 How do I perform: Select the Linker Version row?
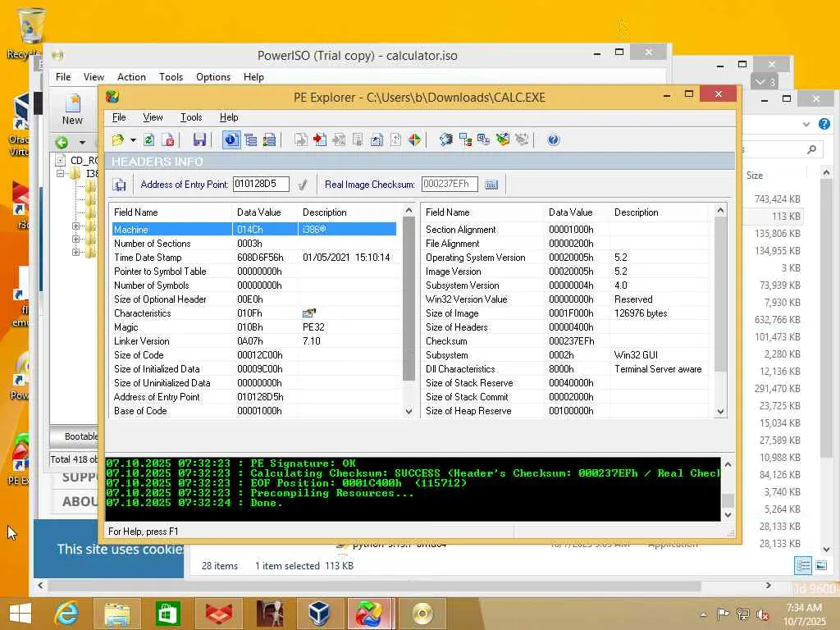tap(254, 340)
